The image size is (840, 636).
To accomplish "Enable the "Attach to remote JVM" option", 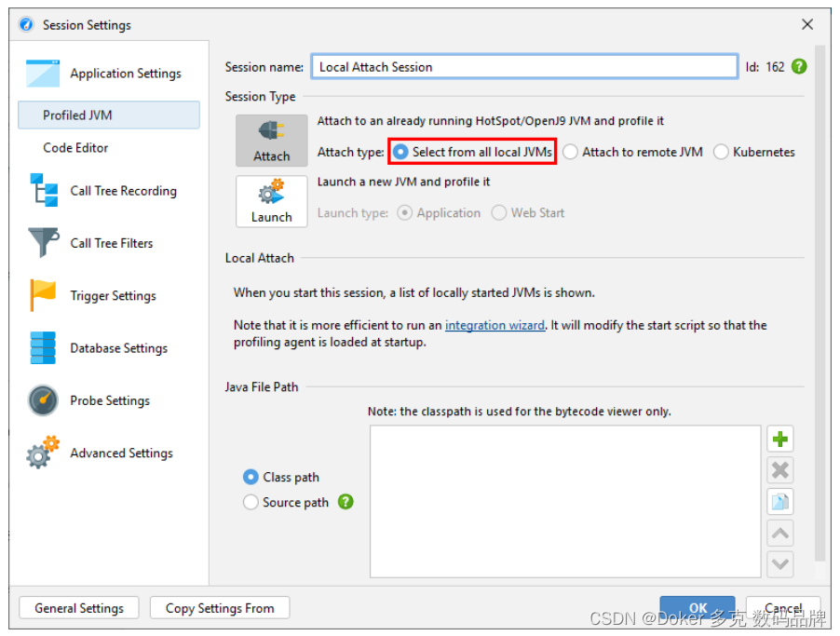I will pos(569,151).
